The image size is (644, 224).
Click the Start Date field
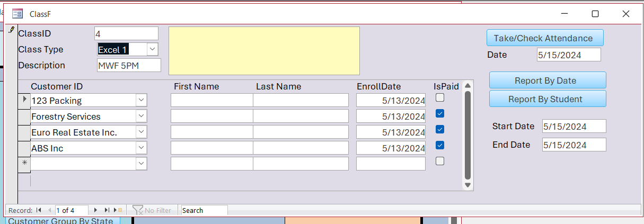coord(574,126)
